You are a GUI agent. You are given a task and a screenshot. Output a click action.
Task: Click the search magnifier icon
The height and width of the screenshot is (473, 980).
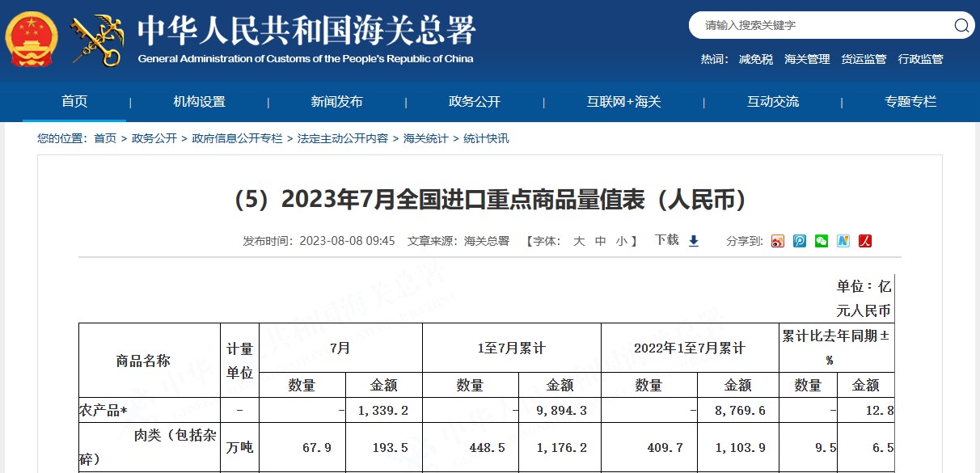tap(961, 25)
